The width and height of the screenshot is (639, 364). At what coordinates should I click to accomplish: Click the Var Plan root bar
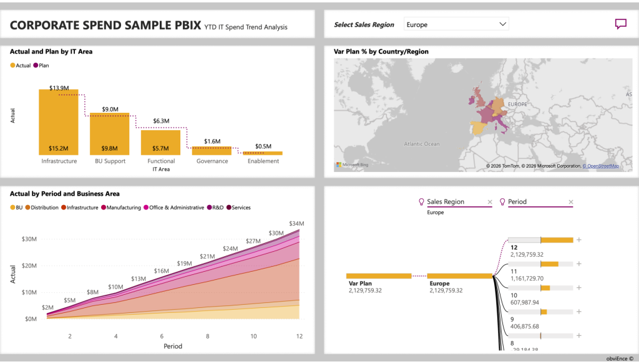click(378, 275)
